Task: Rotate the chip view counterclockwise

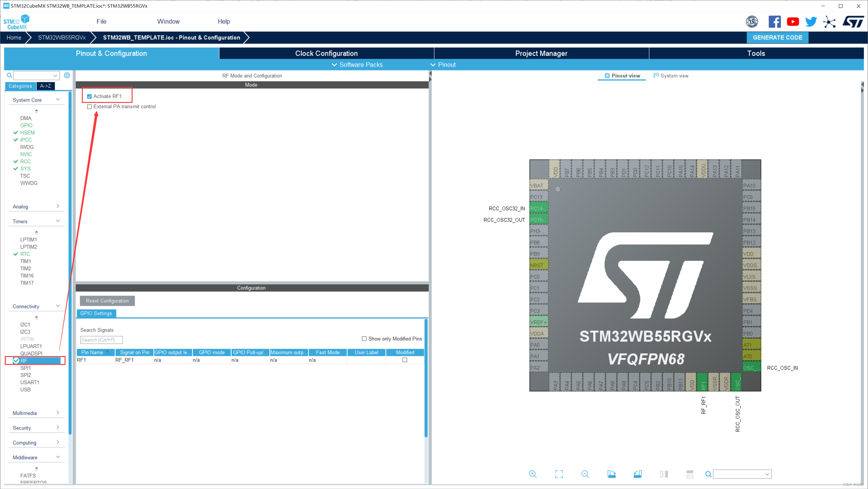Action: [x=638, y=474]
